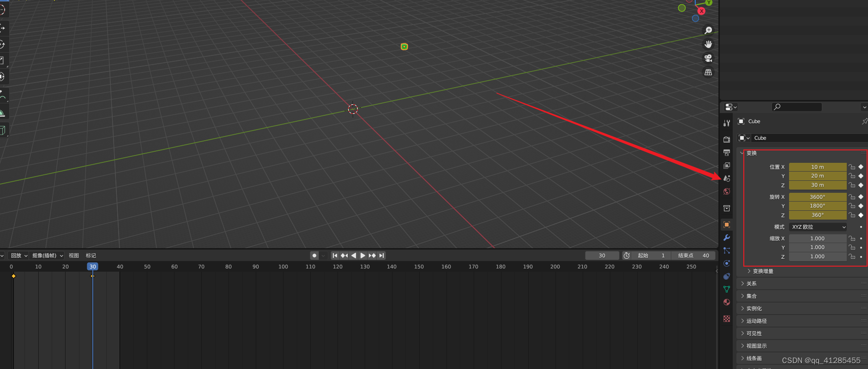
Task: Switch perspective/orthographic with the grid icon
Action: (x=708, y=72)
